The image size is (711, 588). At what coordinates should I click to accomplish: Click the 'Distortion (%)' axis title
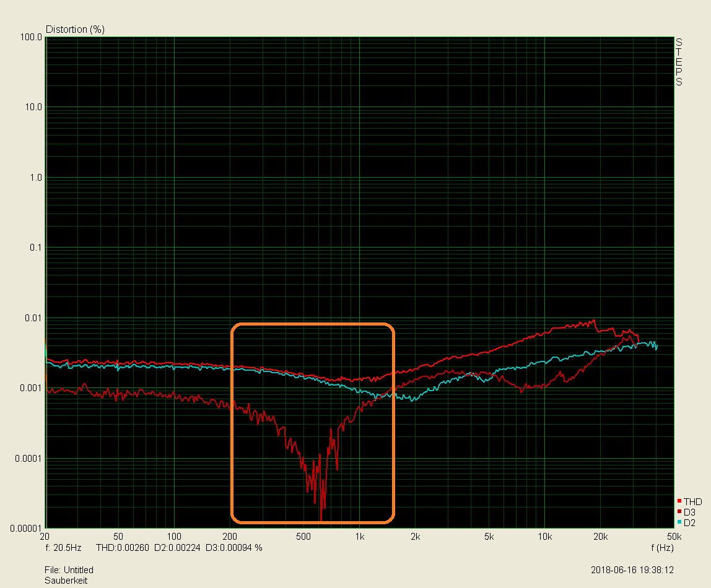click(x=76, y=30)
